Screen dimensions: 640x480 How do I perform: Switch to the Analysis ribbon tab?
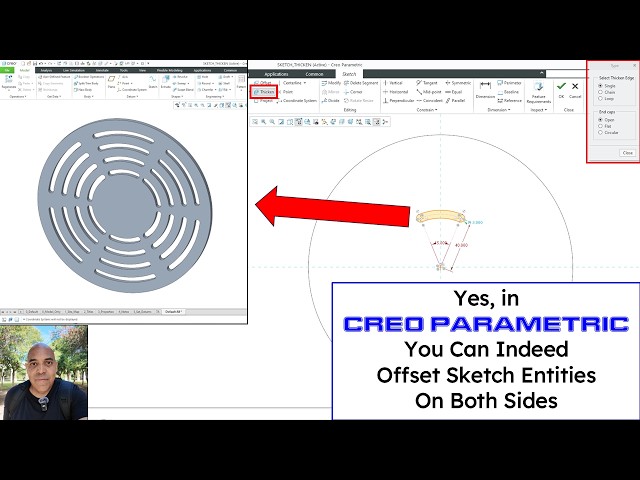coord(46,70)
